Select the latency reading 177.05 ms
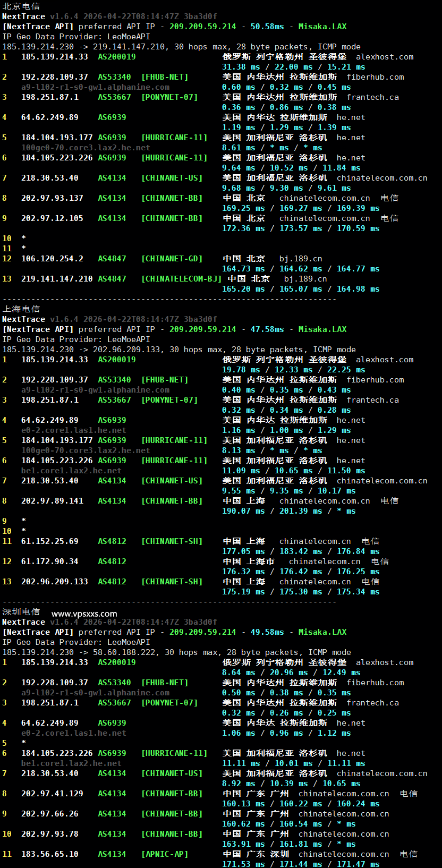The image size is (442, 868). tap(243, 551)
